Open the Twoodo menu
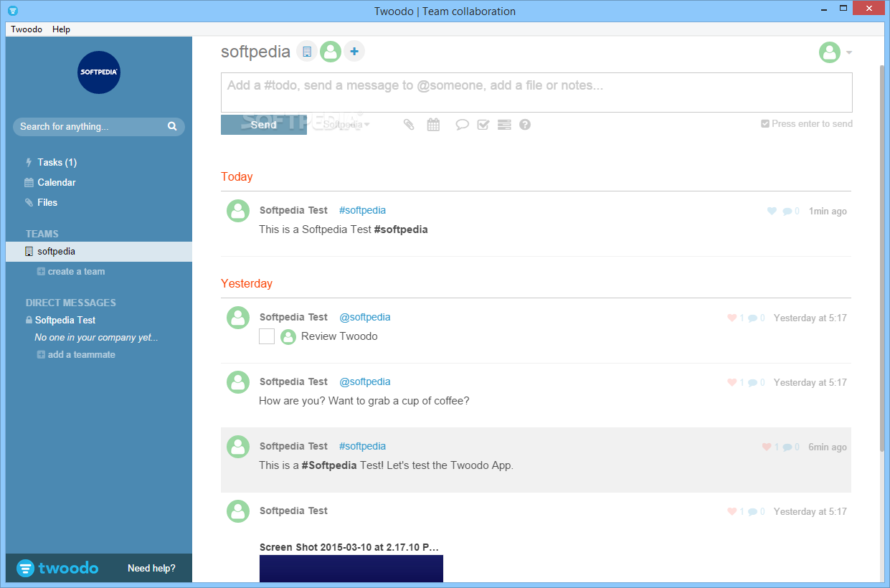The image size is (890, 588). 27,29
